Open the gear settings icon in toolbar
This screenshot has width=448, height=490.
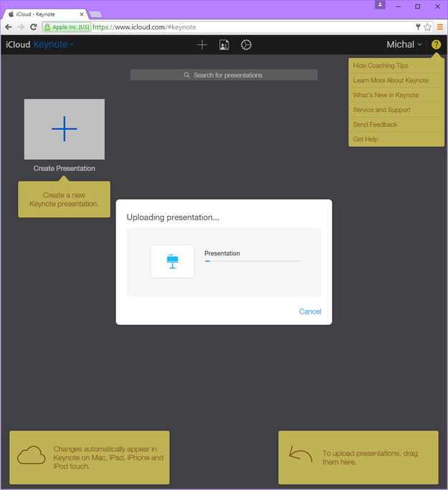(246, 44)
